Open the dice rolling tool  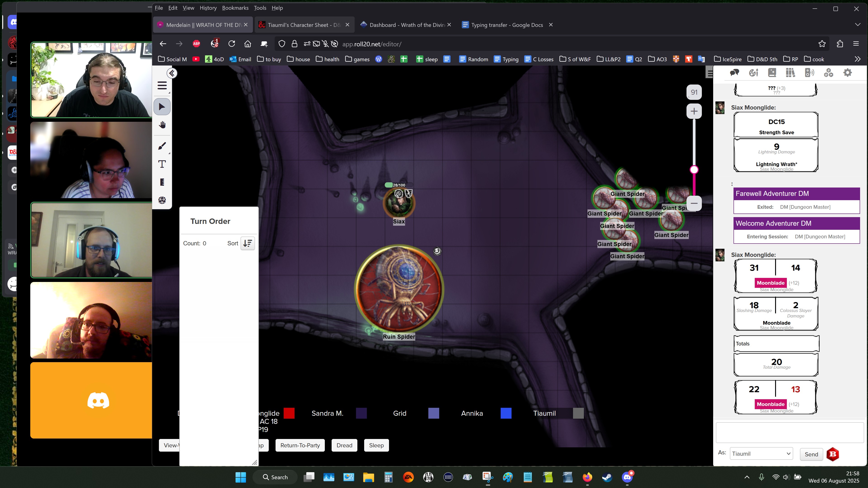coord(162,200)
